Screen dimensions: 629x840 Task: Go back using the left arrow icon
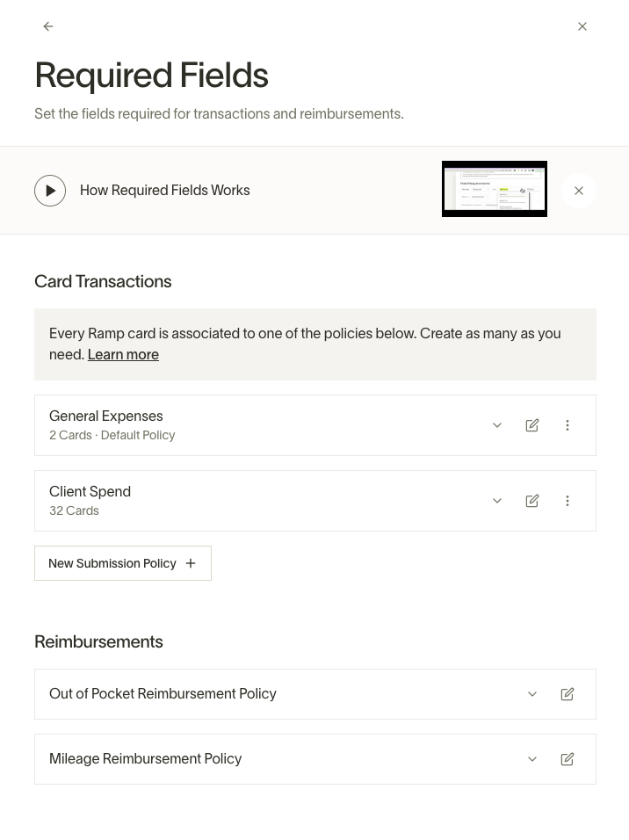(x=48, y=26)
